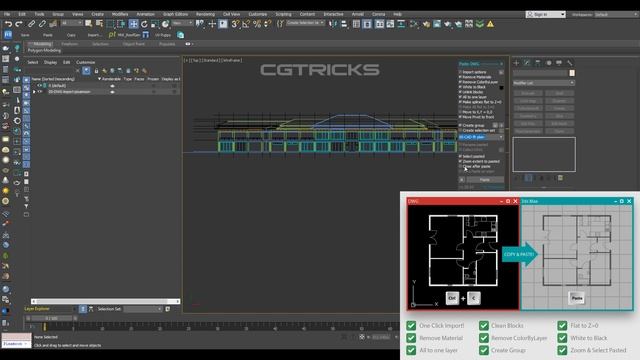
Task: Toggle the Remove Materials checkbox
Action: click(x=460, y=77)
